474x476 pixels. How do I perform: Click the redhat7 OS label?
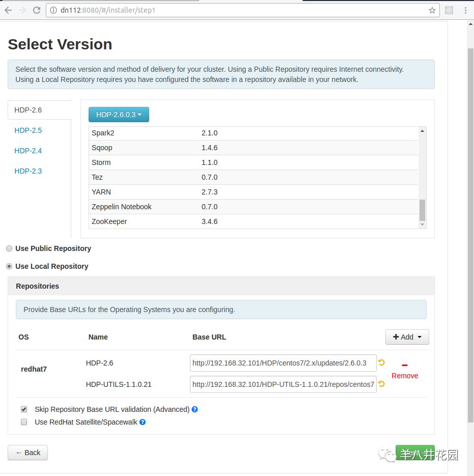tap(34, 369)
